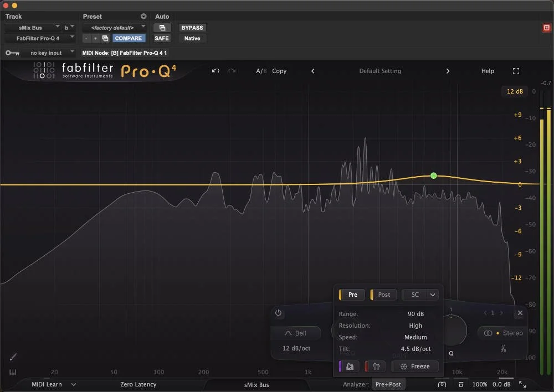Change analyzer Speed Medium value
554x392 pixels.
[416, 337]
